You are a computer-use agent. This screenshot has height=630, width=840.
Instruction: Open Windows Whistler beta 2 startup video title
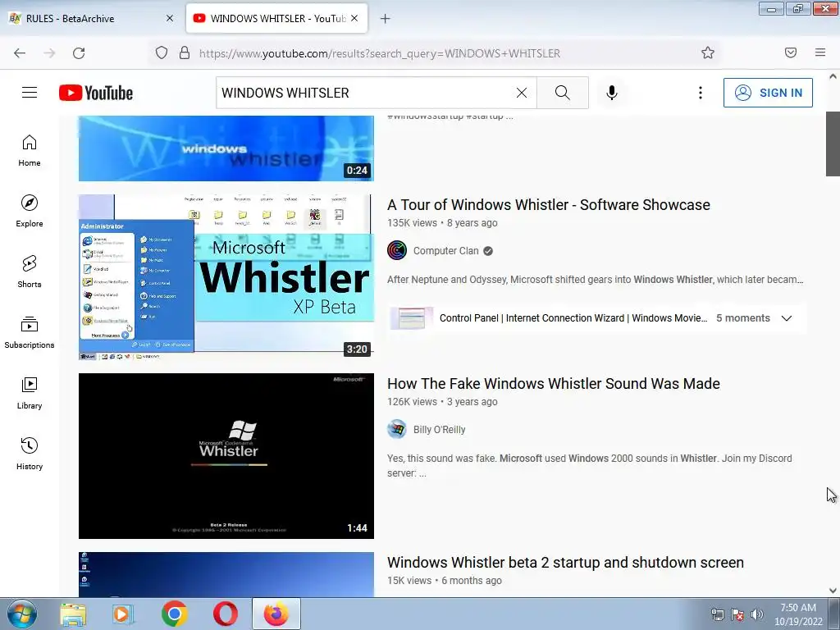(x=565, y=563)
